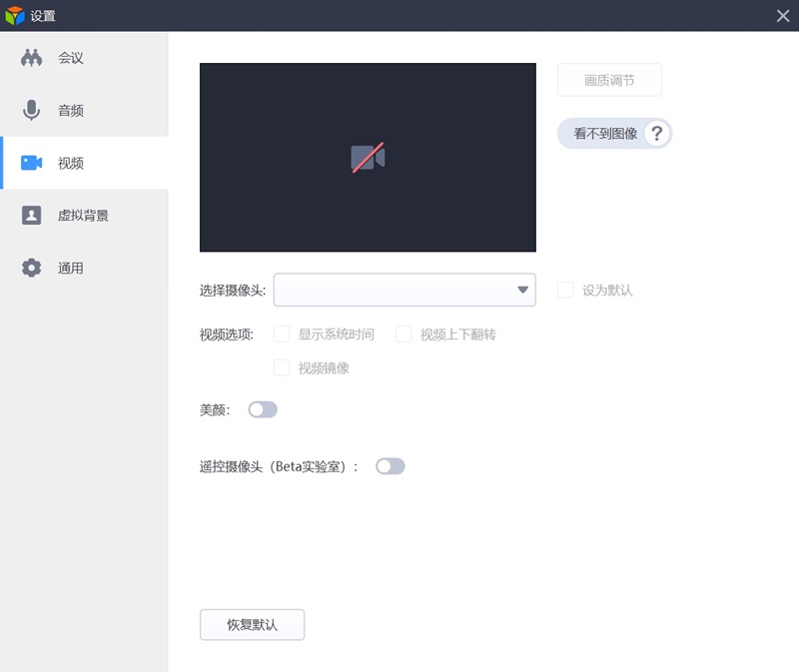Click the question mark help icon
Viewport: 799px width, 672px height.
coord(655,133)
